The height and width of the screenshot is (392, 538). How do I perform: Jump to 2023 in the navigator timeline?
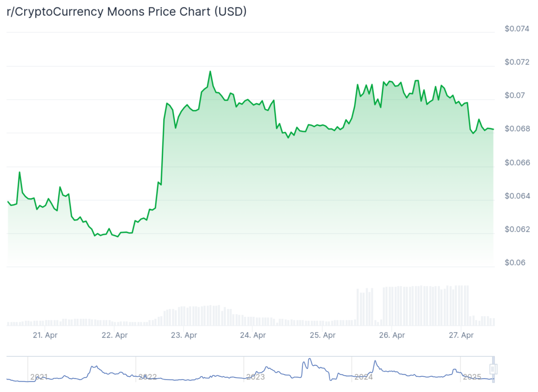click(x=256, y=377)
